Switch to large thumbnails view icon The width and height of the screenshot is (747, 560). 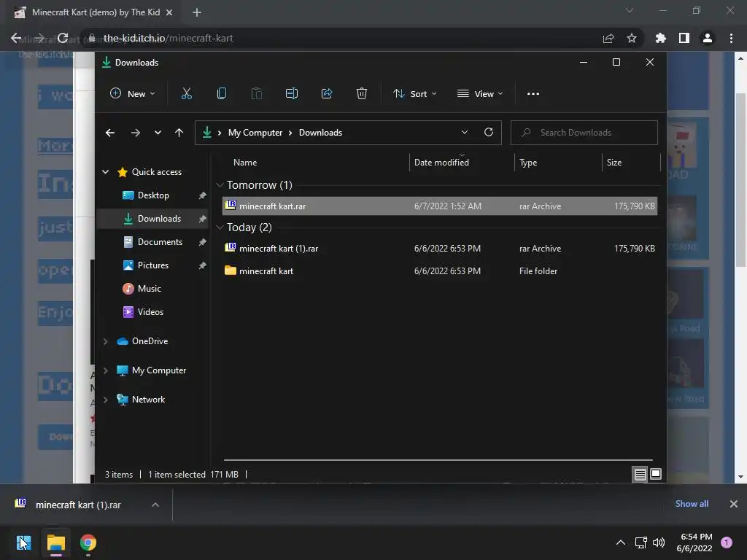click(656, 474)
